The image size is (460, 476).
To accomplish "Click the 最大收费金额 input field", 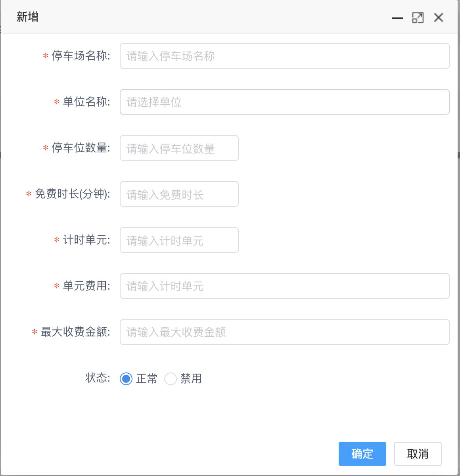I will tap(284, 332).
